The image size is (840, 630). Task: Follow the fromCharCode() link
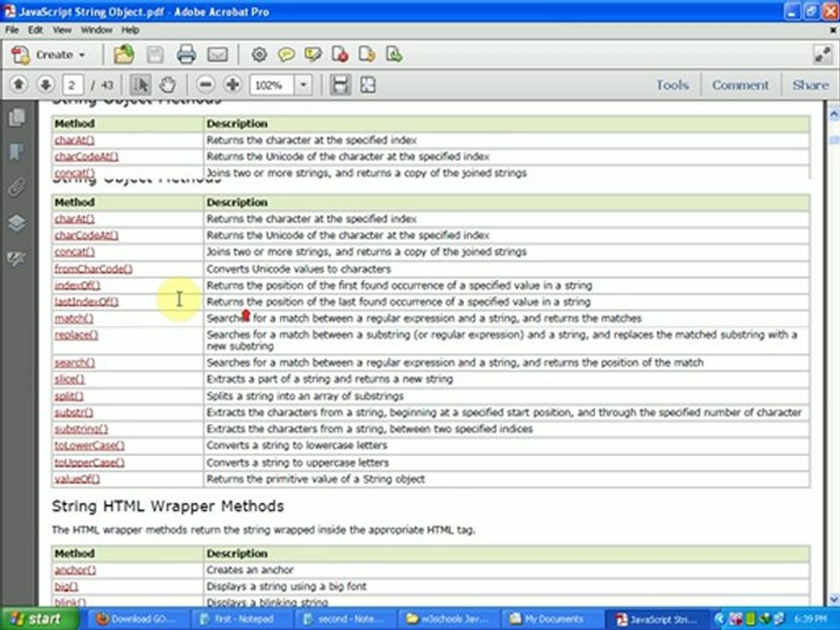94,269
